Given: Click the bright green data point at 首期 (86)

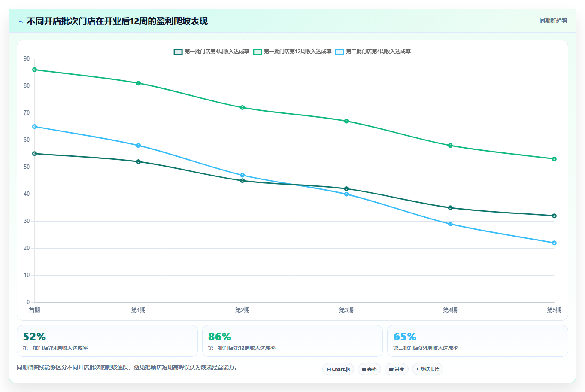Looking at the screenshot, I should pyautogui.click(x=35, y=70).
